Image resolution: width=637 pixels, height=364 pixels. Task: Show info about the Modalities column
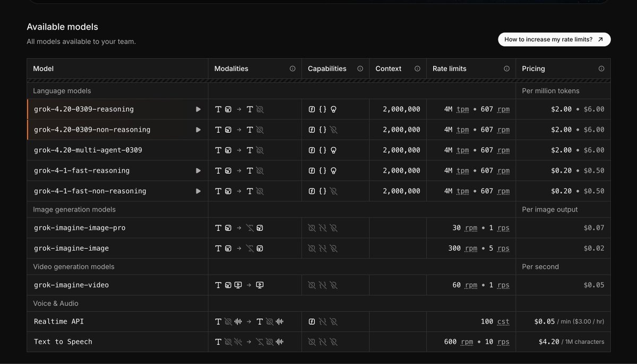[292, 68]
